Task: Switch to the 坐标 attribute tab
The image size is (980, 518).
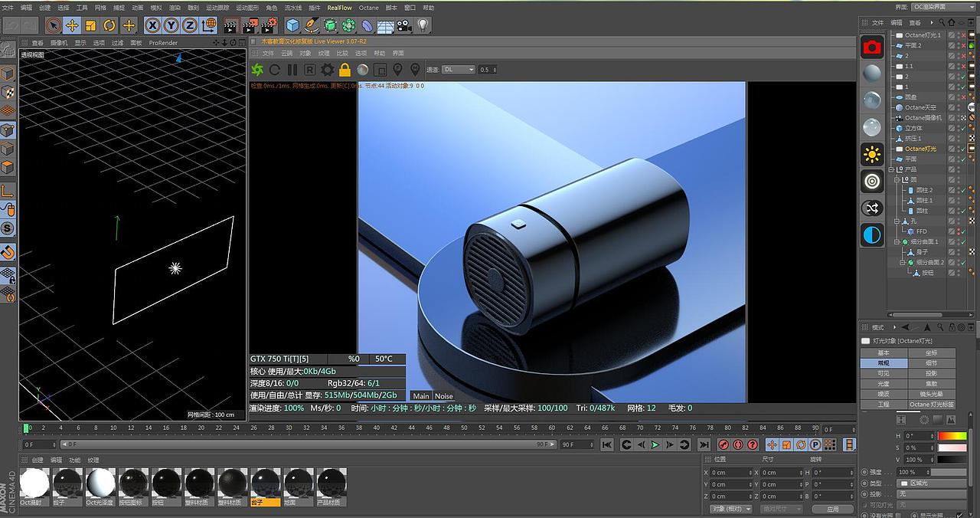Action: click(x=931, y=353)
